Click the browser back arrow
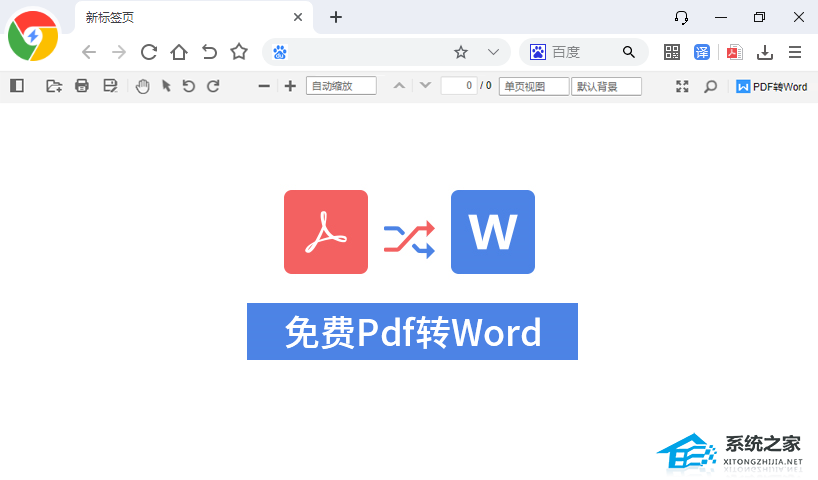Viewport: 818px width, 480px height. [x=89, y=52]
